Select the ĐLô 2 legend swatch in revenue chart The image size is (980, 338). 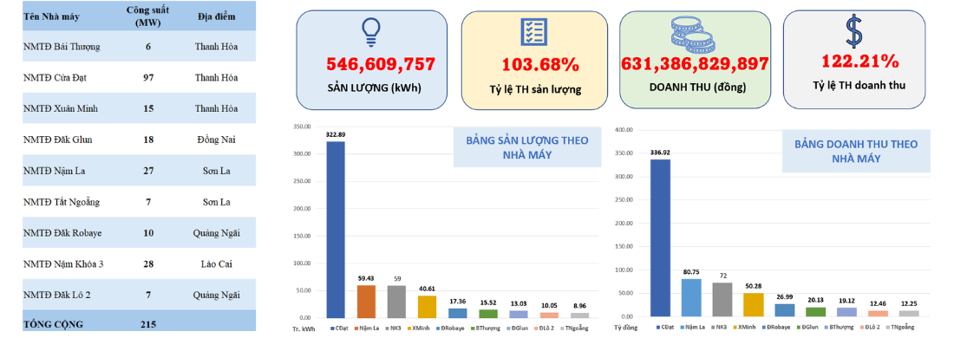click(863, 328)
